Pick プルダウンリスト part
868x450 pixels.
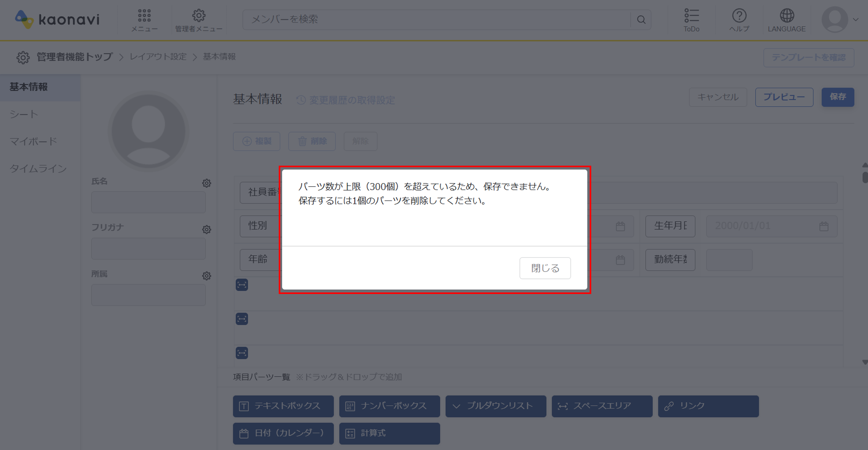(496, 406)
